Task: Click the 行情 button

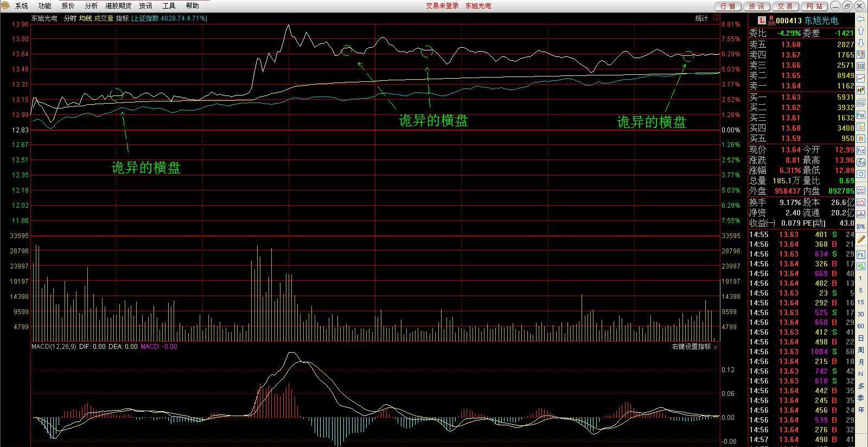Action: pos(728,6)
